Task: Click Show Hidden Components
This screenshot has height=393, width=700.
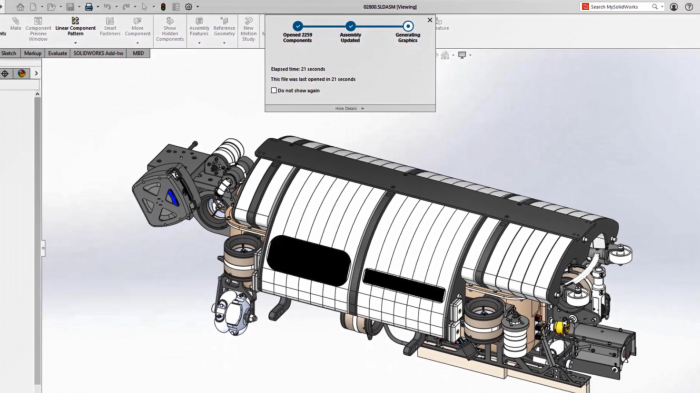Action: (x=170, y=29)
